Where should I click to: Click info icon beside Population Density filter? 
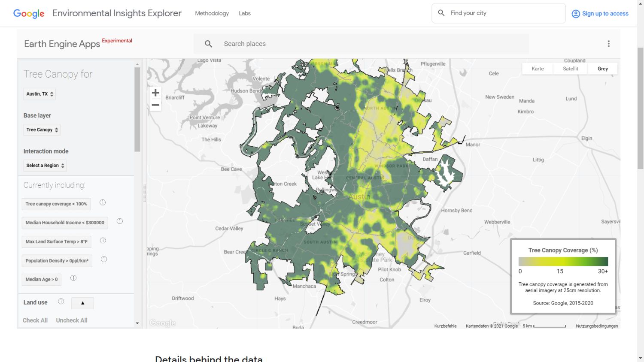(x=104, y=259)
